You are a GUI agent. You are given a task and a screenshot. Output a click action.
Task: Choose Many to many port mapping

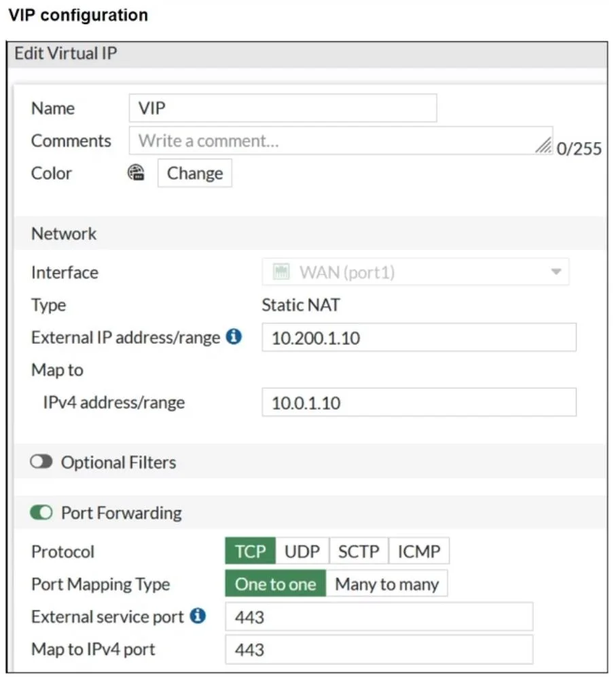click(x=387, y=584)
